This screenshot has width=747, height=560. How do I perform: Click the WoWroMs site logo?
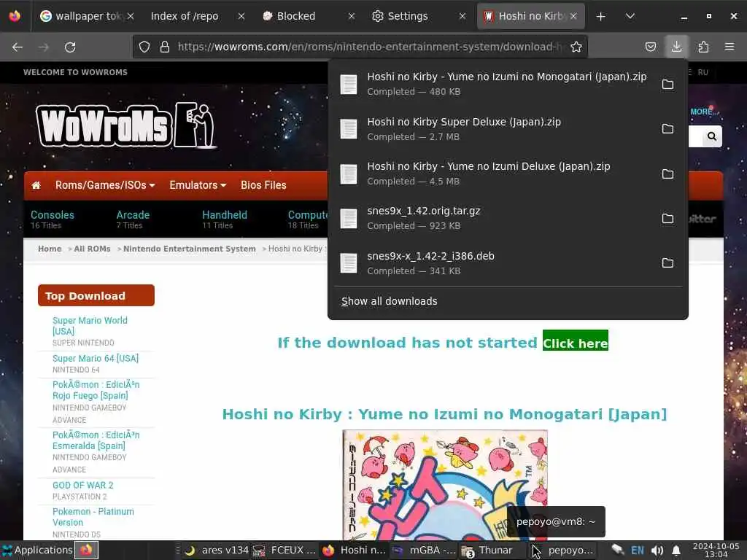(x=127, y=125)
